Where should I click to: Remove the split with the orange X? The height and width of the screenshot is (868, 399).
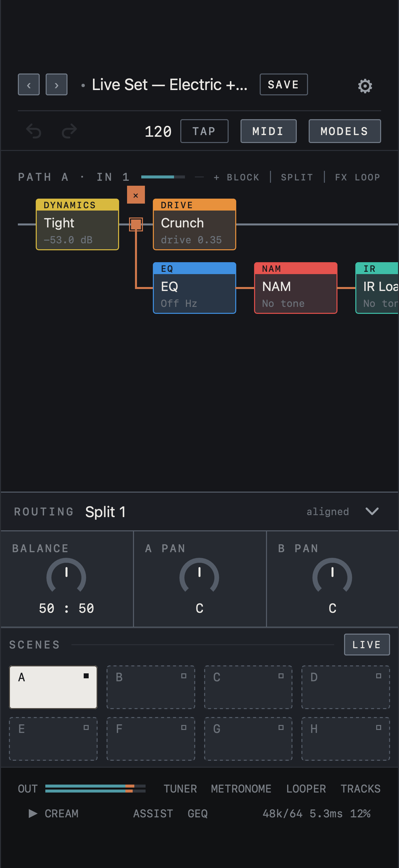coord(136,195)
